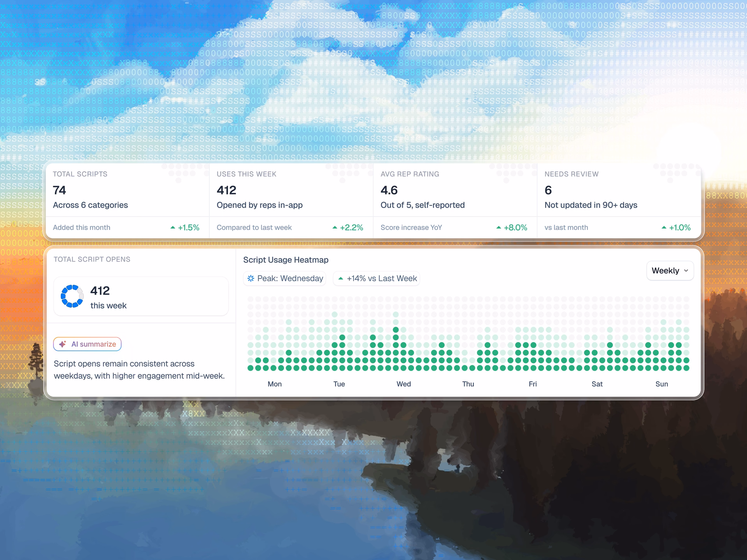Click the Wed label on the heatmap
The image size is (747, 560).
click(404, 384)
